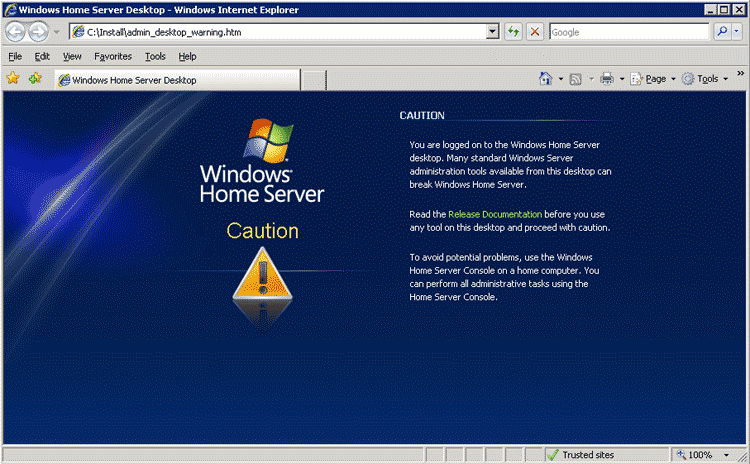Click the Windows Home Server logo
Image resolution: width=750 pixels, height=464 pixels.
coord(262,161)
